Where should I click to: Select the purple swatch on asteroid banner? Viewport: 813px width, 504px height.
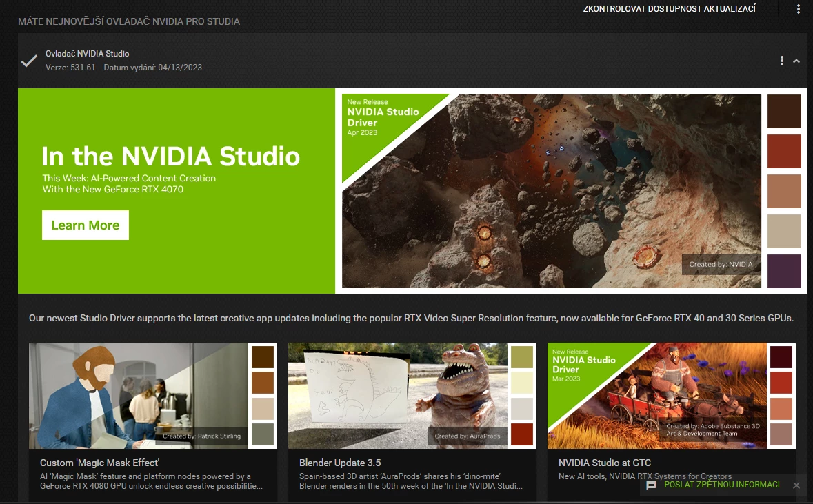784,271
